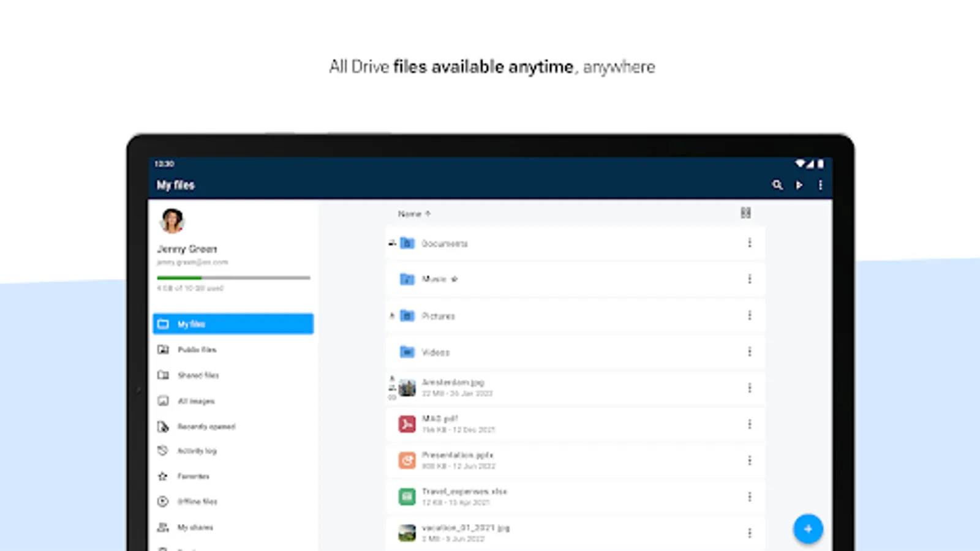Tap the play icon in the top toolbar
This screenshot has height=551, width=980.
(x=799, y=185)
